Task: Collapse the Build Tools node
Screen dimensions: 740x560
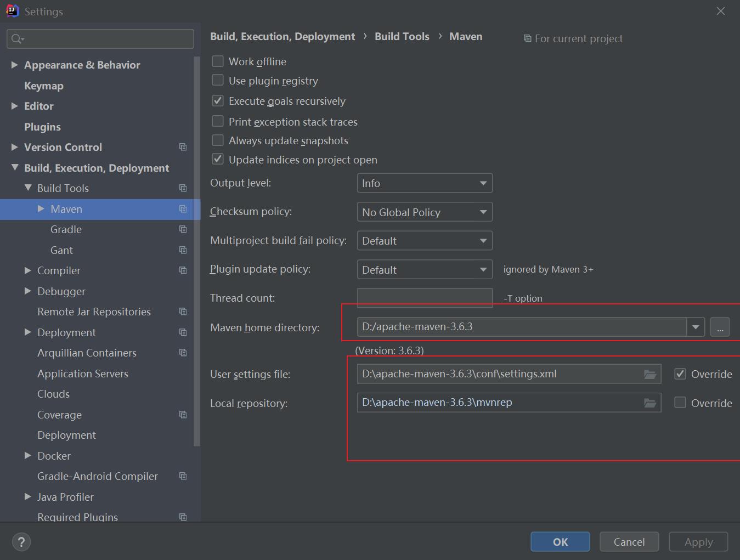Action: [28, 188]
